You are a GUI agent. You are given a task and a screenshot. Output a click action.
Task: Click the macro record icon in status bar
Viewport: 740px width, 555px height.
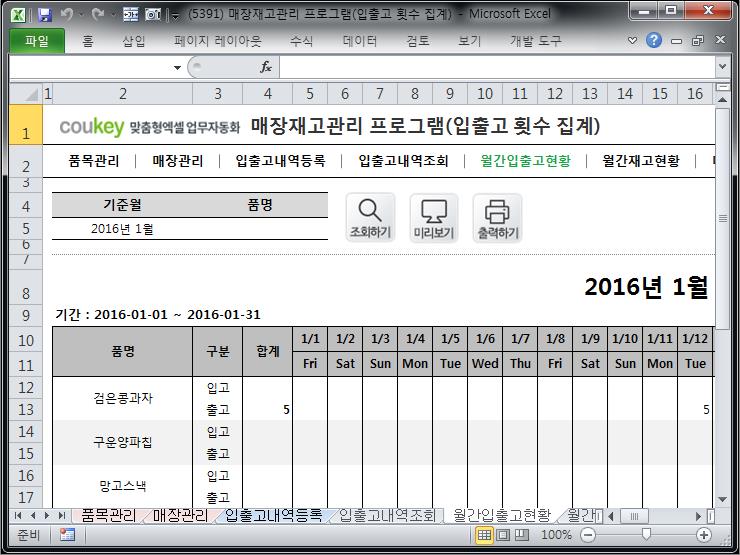[x=67, y=535]
